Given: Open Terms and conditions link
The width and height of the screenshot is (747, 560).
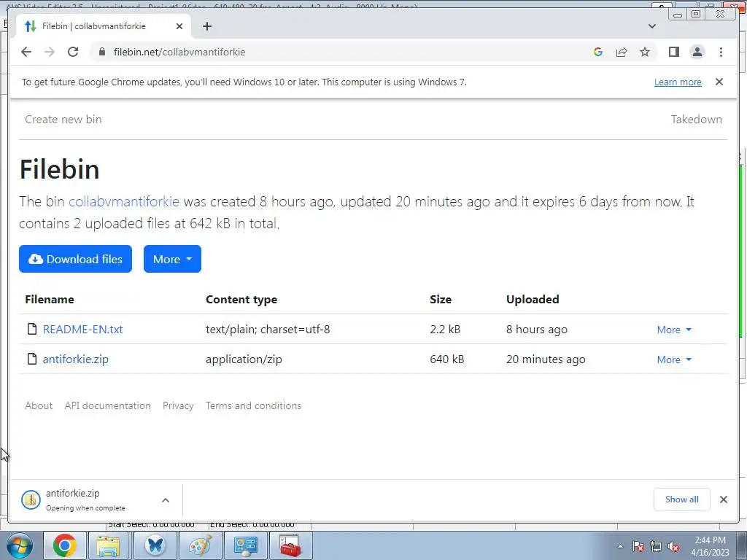Looking at the screenshot, I should [x=253, y=405].
